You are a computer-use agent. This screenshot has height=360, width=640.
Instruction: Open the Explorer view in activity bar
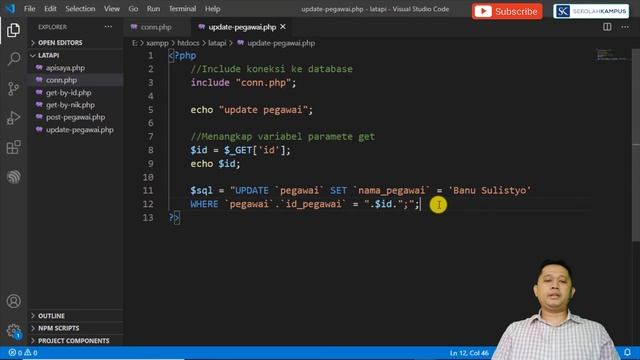(x=13, y=30)
